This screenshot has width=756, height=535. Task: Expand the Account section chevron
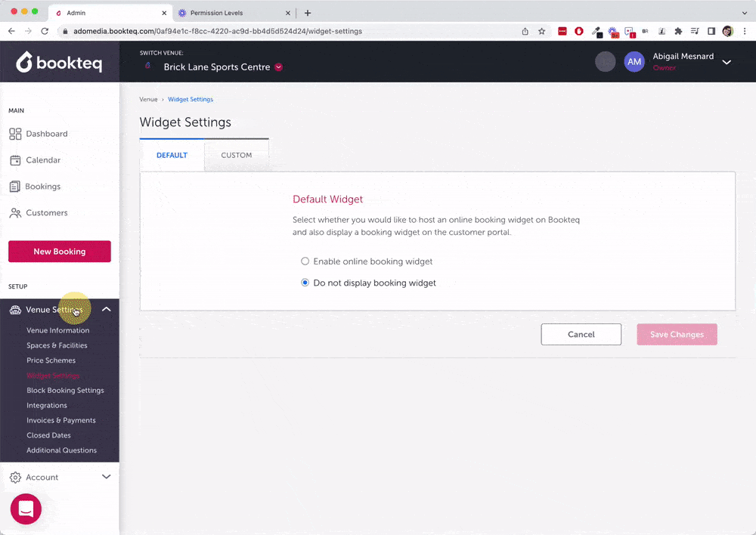click(x=106, y=477)
